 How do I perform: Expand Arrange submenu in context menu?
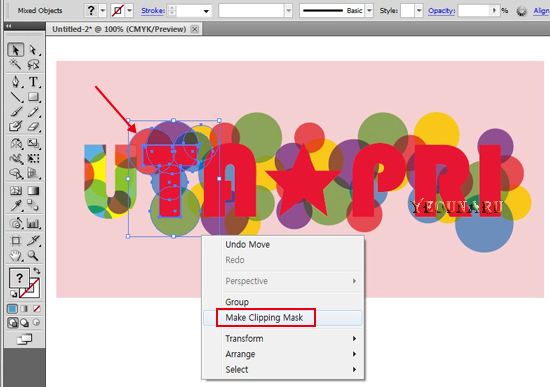[354, 354]
